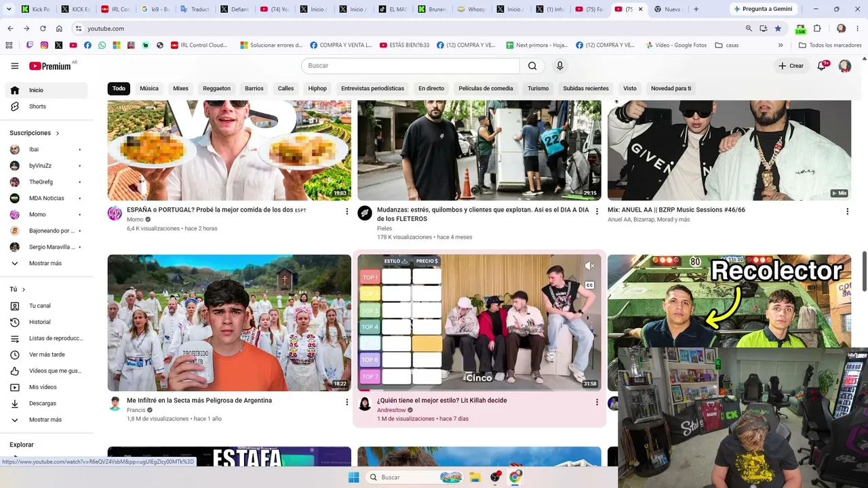
Task: Open options for Lit Killah video
Action: (x=597, y=402)
